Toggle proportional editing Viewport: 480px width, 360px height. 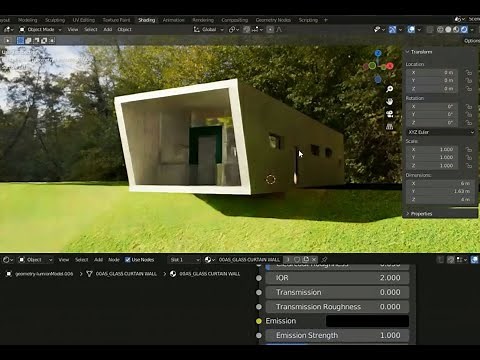pyautogui.click(x=270, y=30)
